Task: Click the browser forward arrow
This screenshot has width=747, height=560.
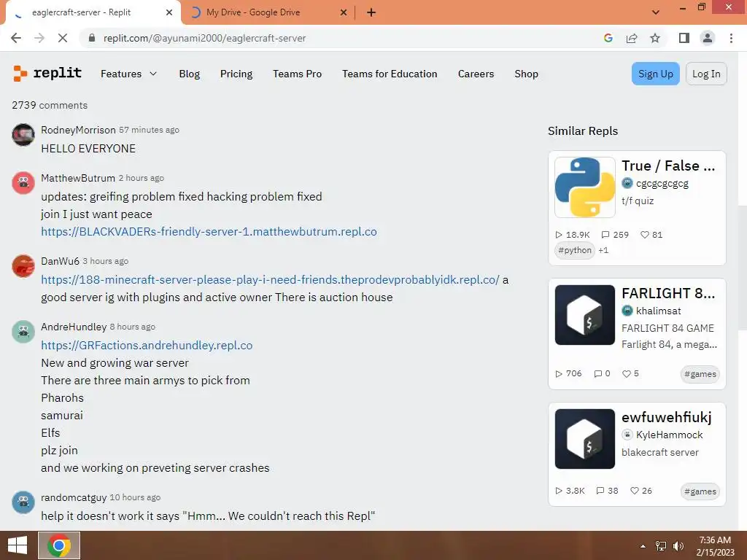Action: click(x=39, y=38)
